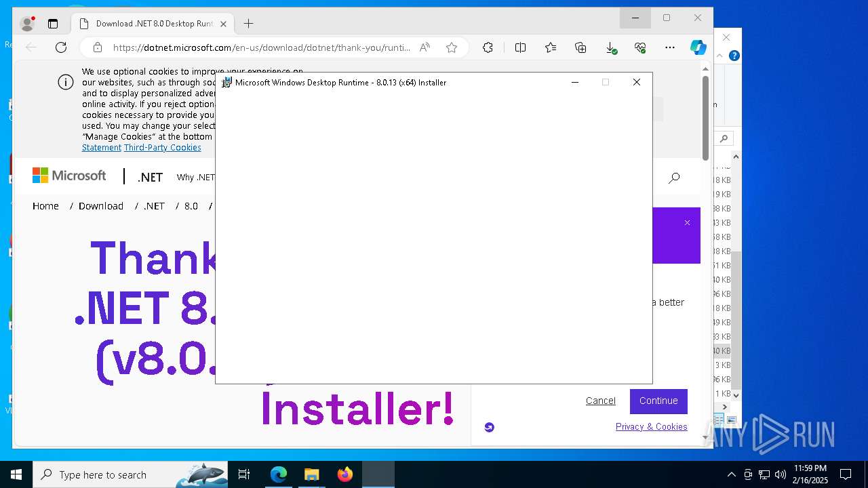Click the dotnet.microsoft.com address bar
Image resolution: width=868 pixels, height=488 pixels.
coord(261,47)
